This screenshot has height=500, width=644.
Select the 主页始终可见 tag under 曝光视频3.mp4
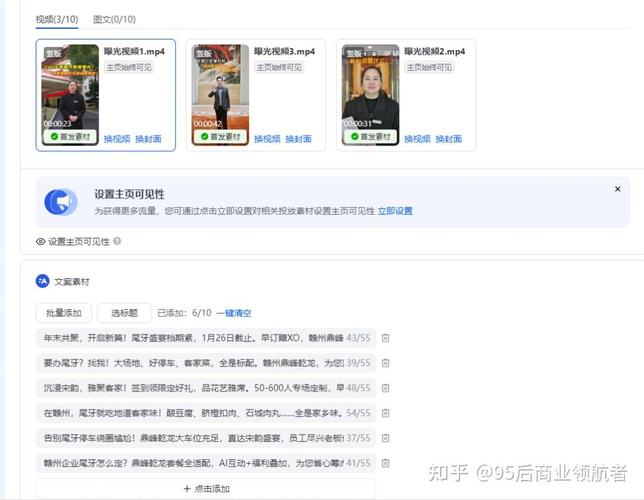(279, 67)
